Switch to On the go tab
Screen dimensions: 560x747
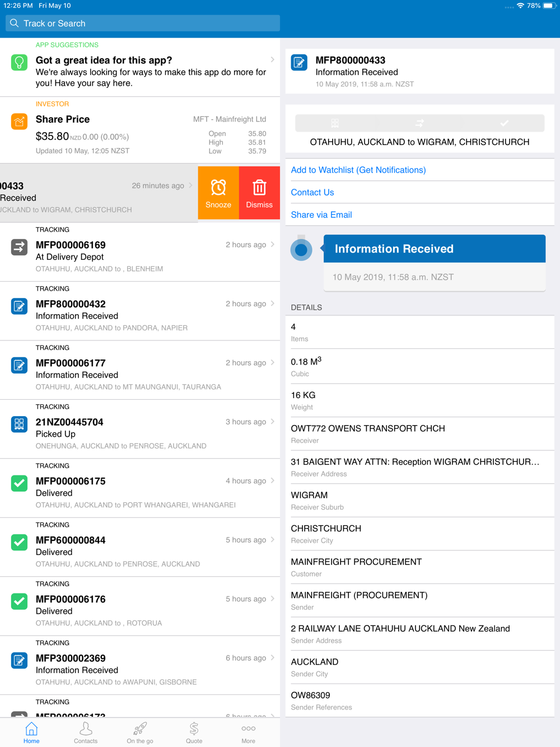tap(140, 732)
